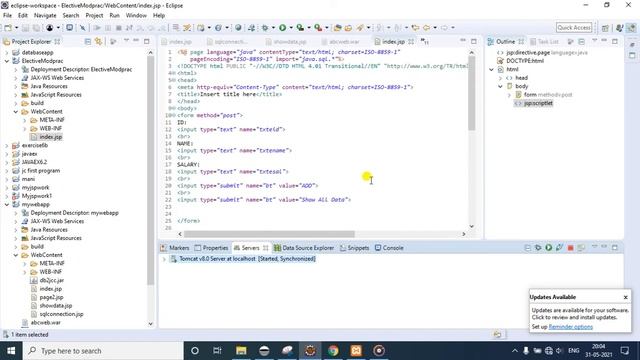Click the editor horizontal scrollbar thumb

269,234
